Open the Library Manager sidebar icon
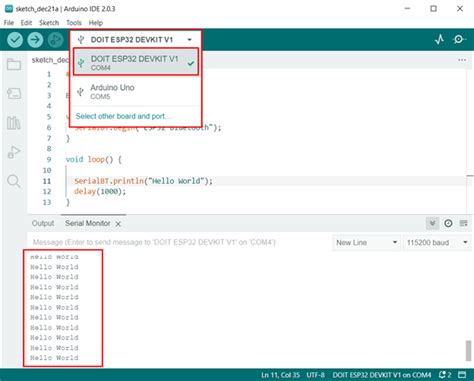474x381 pixels. point(14,123)
